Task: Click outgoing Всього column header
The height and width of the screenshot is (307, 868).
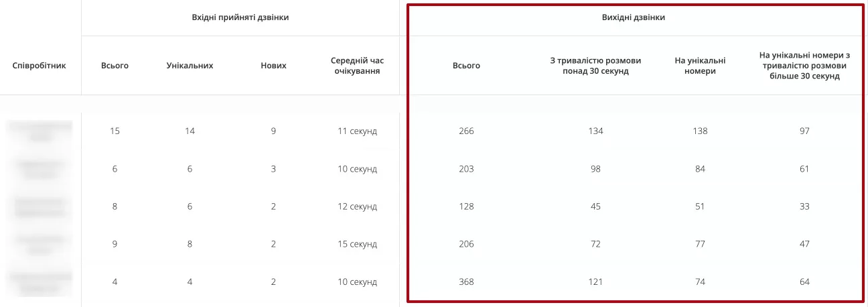Action: (466, 66)
